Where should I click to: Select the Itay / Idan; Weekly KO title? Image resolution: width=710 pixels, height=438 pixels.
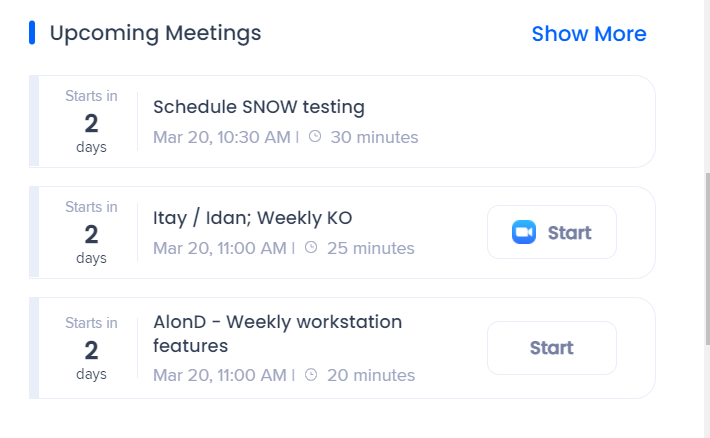point(253,218)
